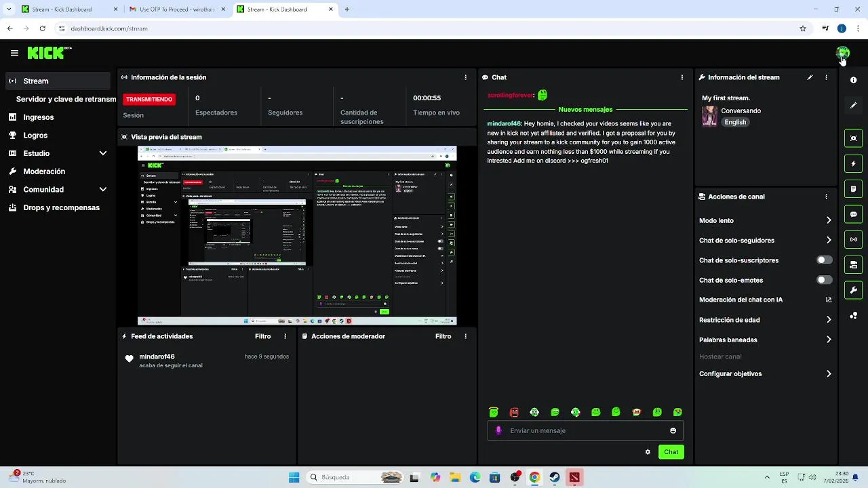Open Moderación del chat con IA external link
Screen dimensions: 868x488
tap(829, 300)
